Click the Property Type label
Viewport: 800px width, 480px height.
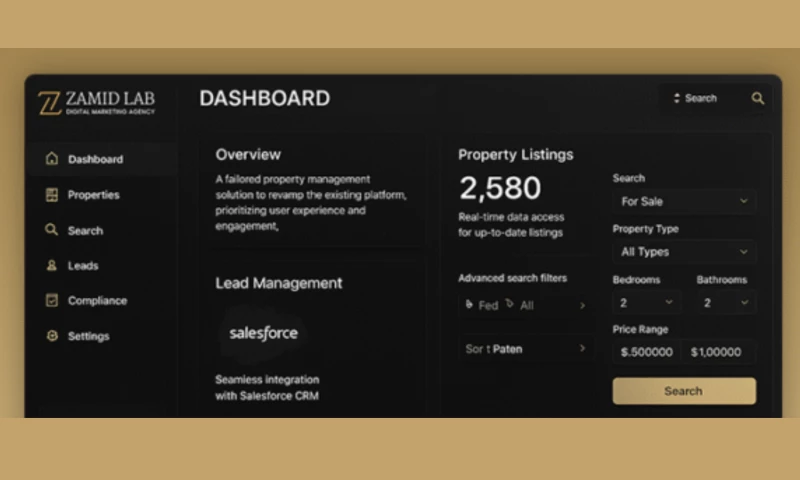[645, 229]
